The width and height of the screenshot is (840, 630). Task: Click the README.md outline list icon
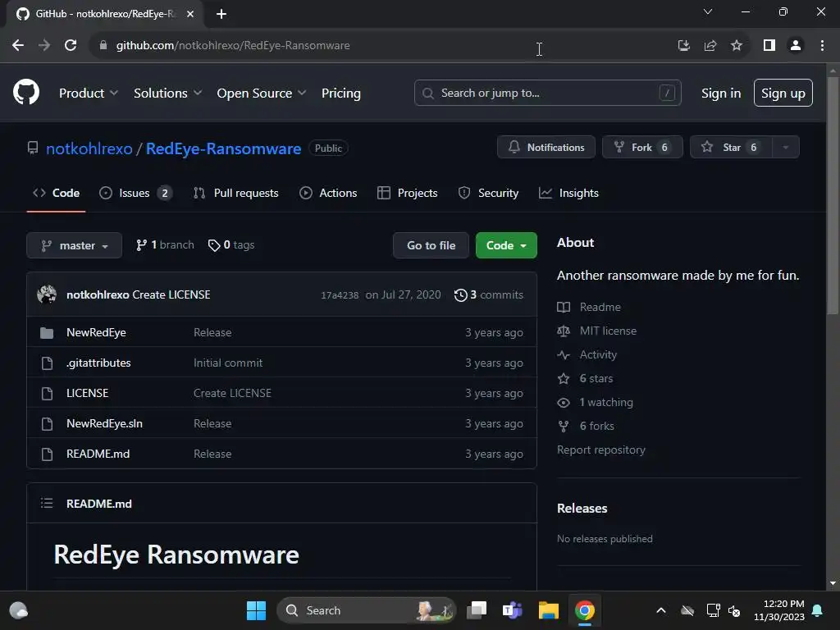(x=47, y=503)
